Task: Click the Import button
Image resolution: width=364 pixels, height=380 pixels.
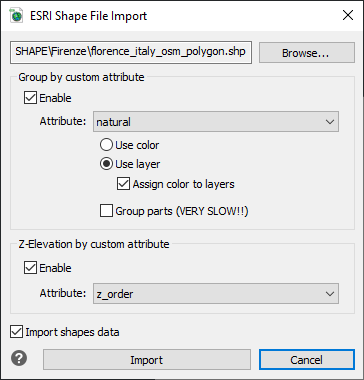Action: tap(147, 360)
